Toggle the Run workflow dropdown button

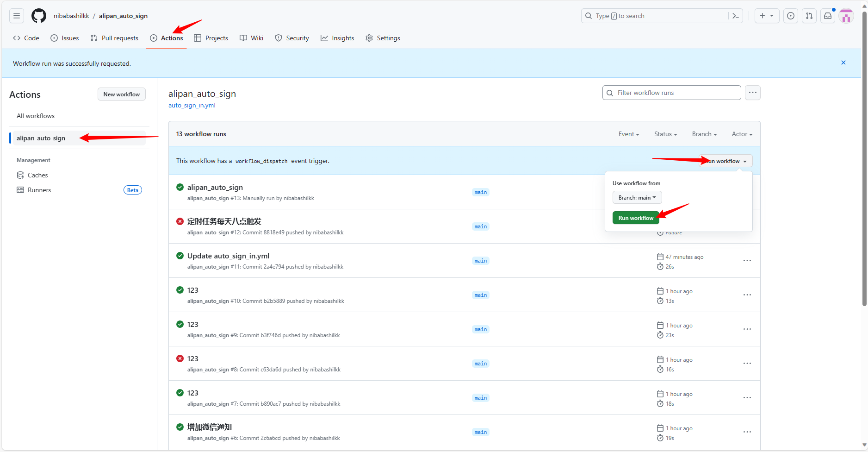(725, 161)
